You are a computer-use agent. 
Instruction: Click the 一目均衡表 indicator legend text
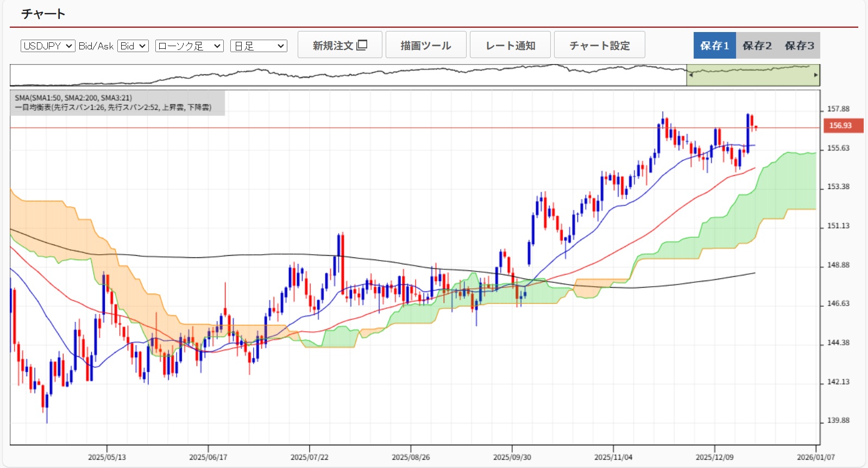[113, 107]
